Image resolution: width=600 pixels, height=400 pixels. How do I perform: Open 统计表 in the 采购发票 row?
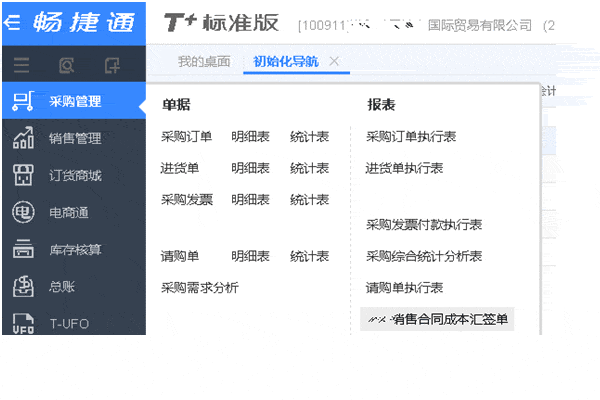309,199
